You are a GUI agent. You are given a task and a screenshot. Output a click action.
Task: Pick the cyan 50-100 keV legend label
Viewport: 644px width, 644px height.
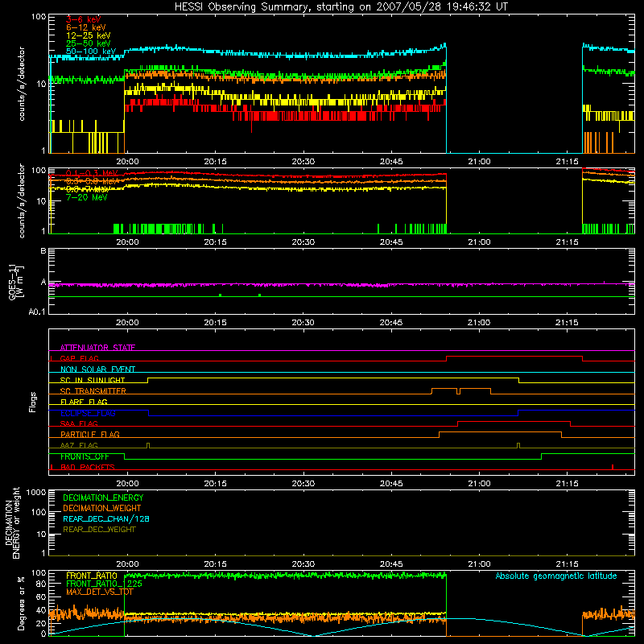(90, 52)
